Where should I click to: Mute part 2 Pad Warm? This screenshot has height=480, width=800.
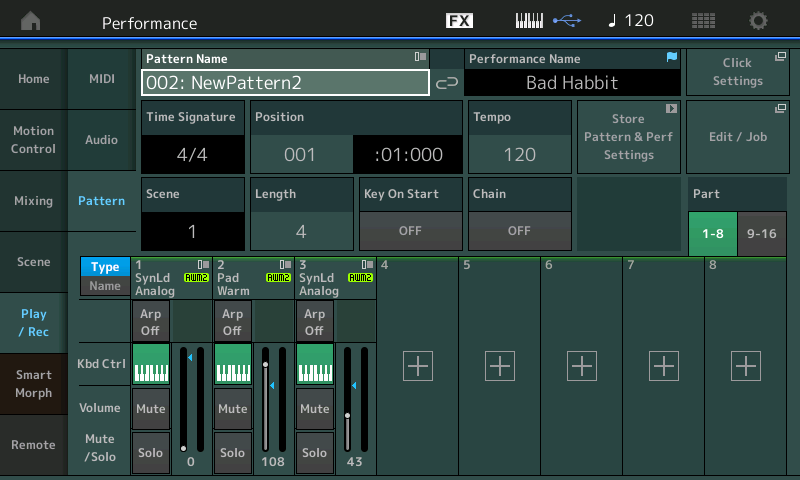point(232,408)
